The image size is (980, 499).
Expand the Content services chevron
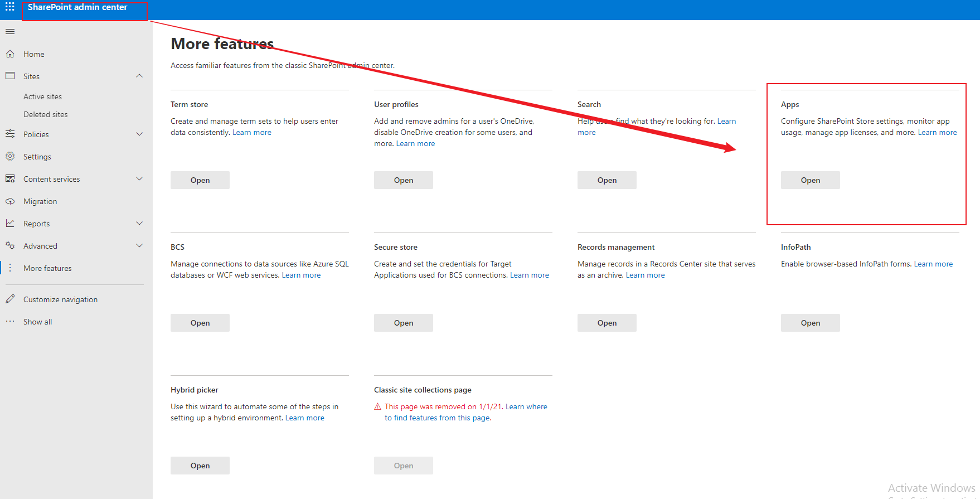(x=139, y=178)
